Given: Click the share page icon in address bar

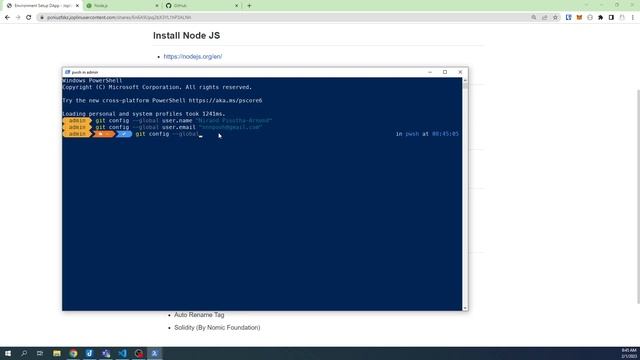Looking at the screenshot, I should click(544, 18).
